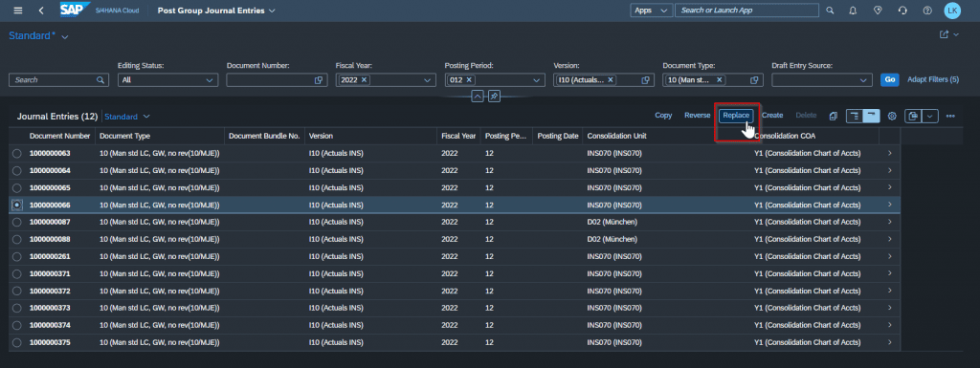Select radio button for document 1000000375
Screen dimensions: 980x368
(x=17, y=342)
